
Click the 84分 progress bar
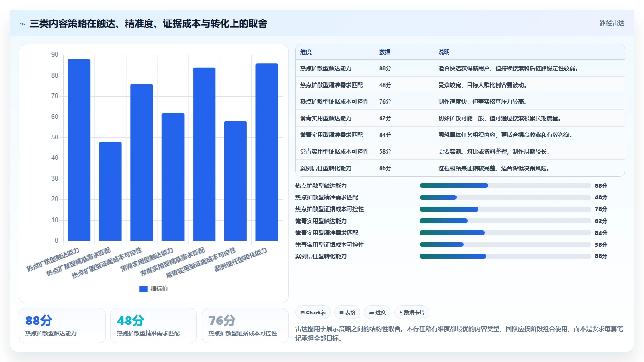(505, 233)
